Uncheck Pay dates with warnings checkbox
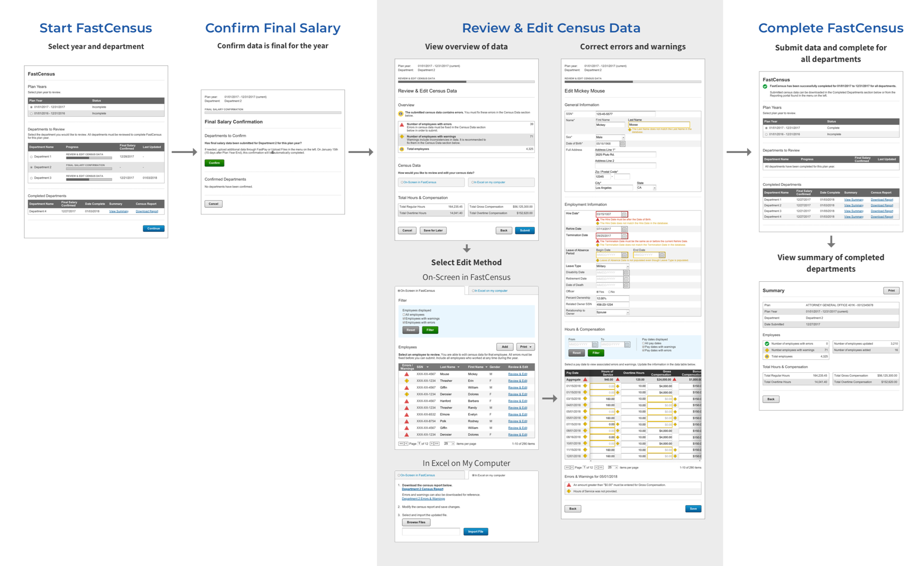Screen dimensions: 924x566 (644, 347)
